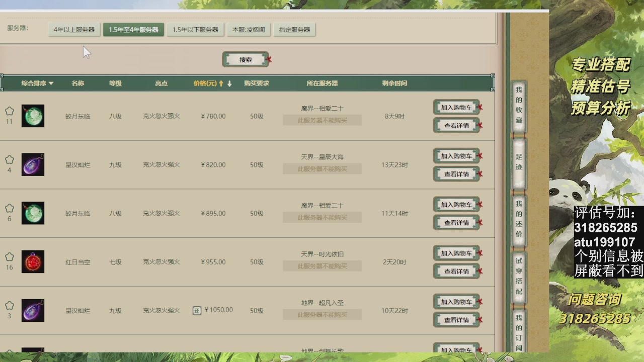Click the price ¥895.00

point(213,213)
